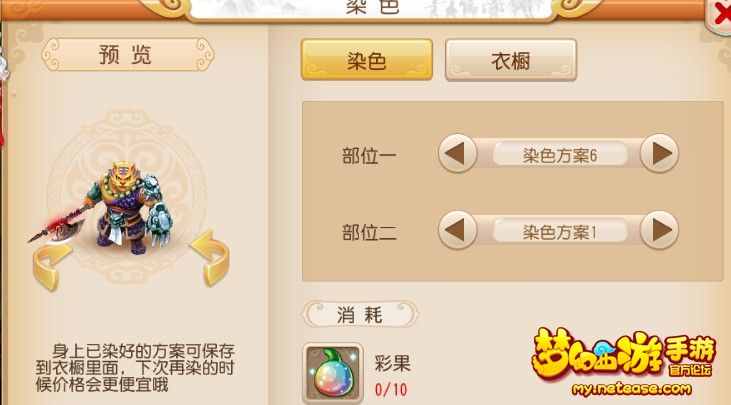This screenshot has height=405, width=731.
Task: Click the 部位二 label
Action: pyautogui.click(x=369, y=233)
